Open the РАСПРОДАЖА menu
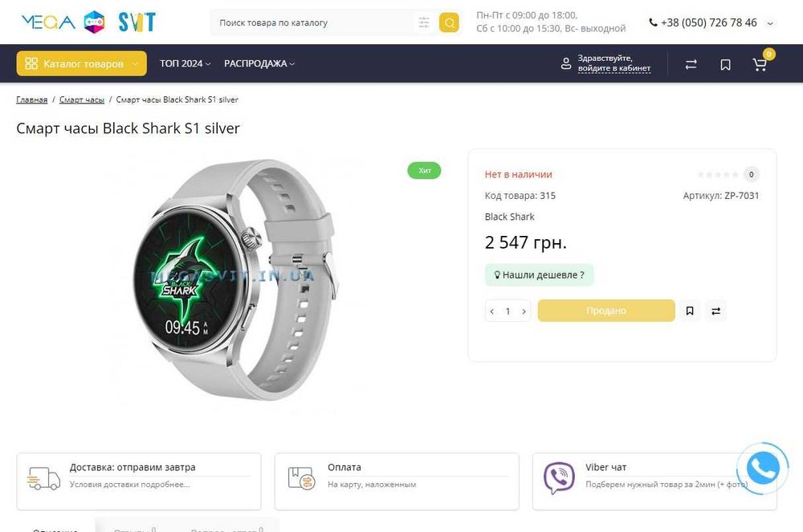This screenshot has width=803, height=532. click(x=259, y=63)
